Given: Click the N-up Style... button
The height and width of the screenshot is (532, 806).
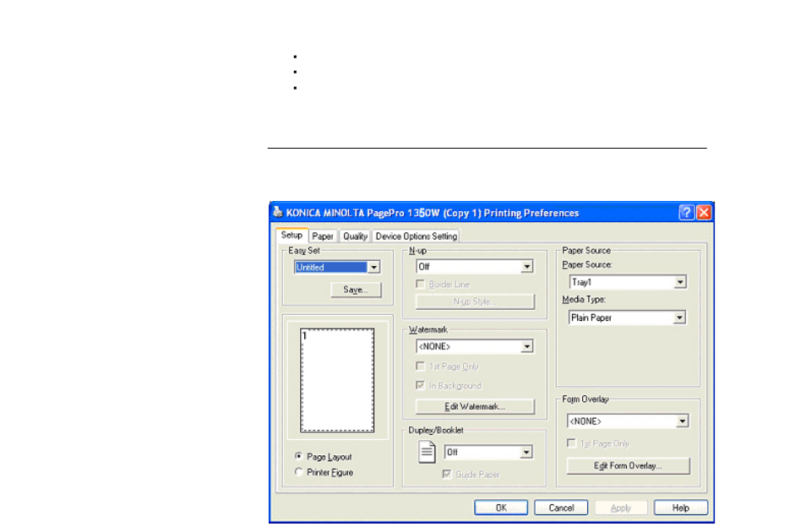Looking at the screenshot, I should coord(475,301).
